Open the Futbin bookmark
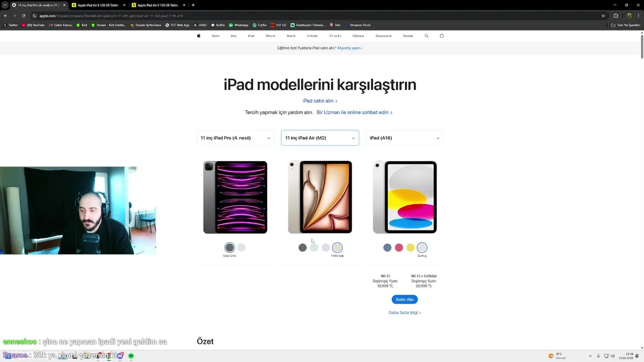The width and height of the screenshot is (644, 362). click(260, 25)
